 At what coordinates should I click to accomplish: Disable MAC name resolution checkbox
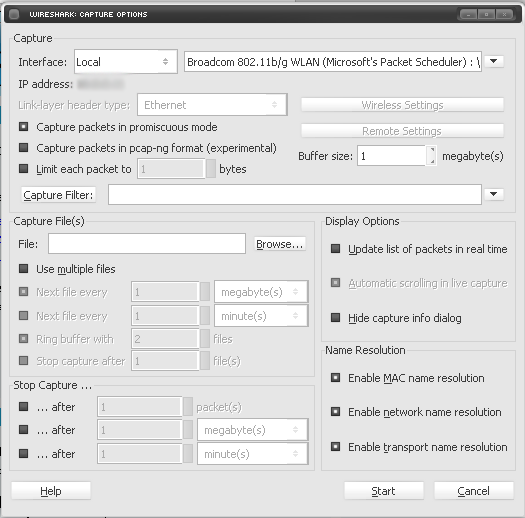335,378
